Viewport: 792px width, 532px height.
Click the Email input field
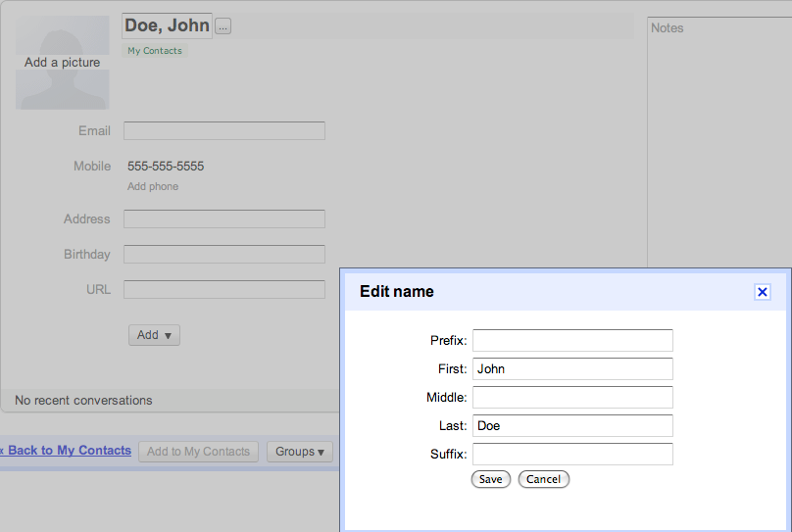pyautogui.click(x=223, y=131)
